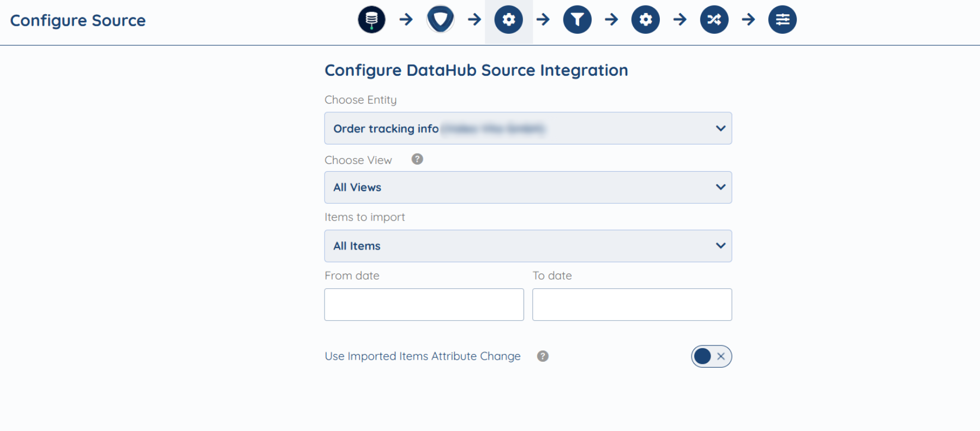Click the Items to import label
This screenshot has height=431, width=980.
[364, 217]
